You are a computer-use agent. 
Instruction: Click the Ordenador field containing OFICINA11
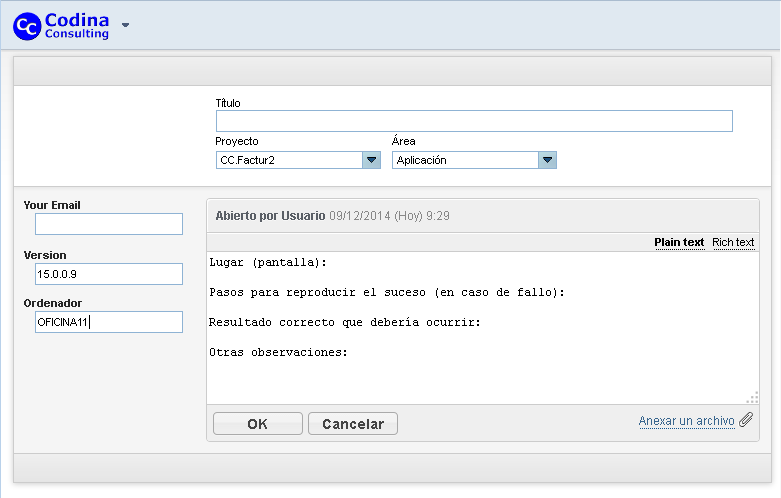click(x=109, y=322)
